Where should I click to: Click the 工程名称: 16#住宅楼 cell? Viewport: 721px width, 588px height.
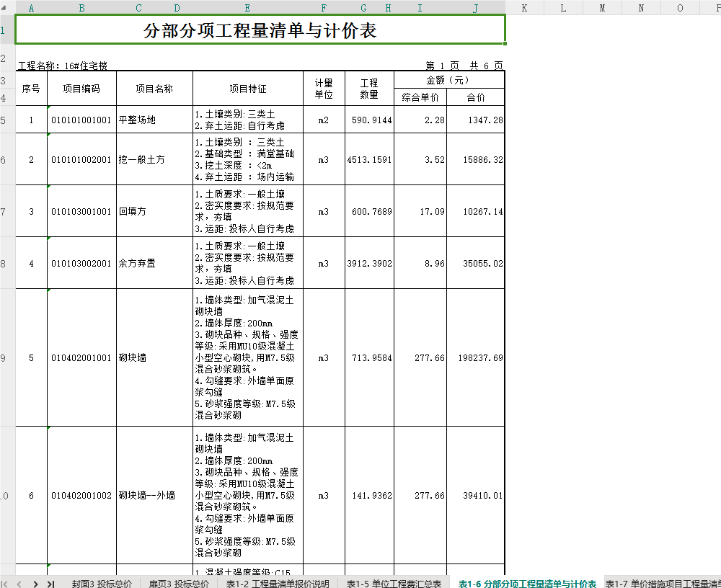pyautogui.click(x=63, y=66)
